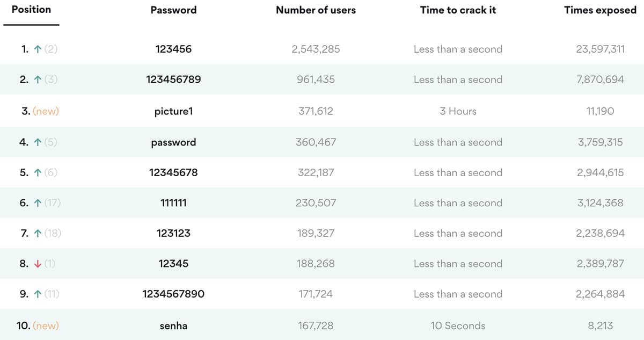
Task: Click the 3 Hours crack time cell
Action: pyautogui.click(x=458, y=112)
